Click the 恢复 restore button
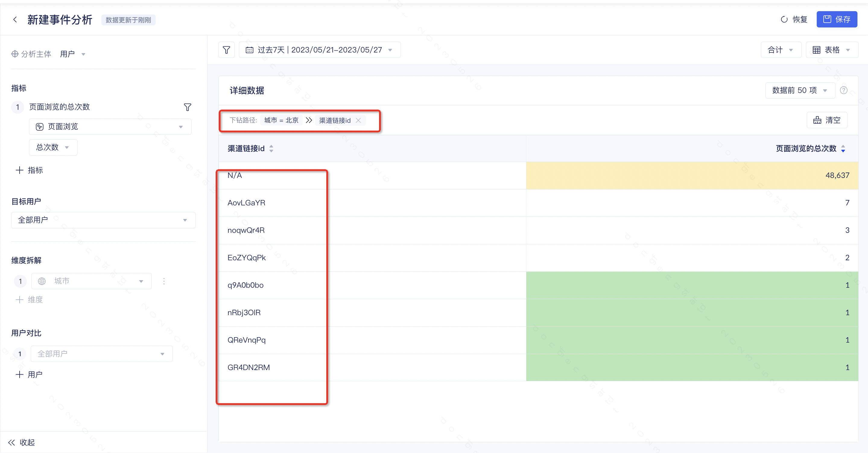 [794, 20]
